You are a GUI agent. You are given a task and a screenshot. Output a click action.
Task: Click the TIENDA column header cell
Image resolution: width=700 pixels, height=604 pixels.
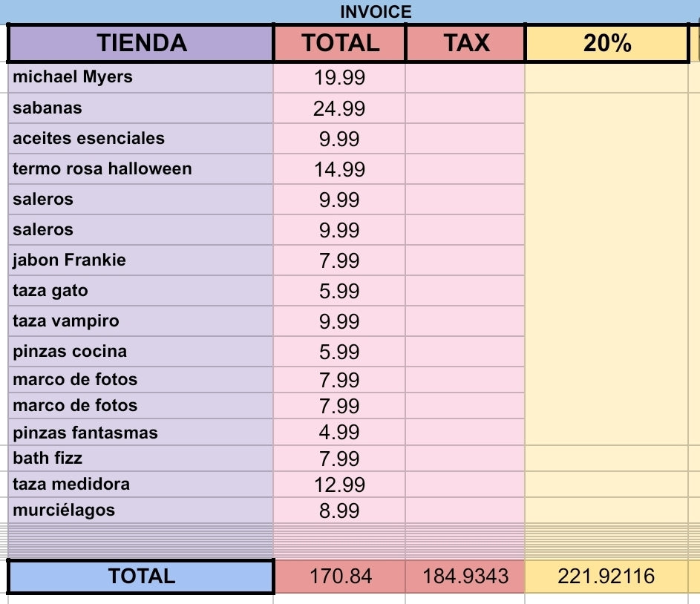141,43
